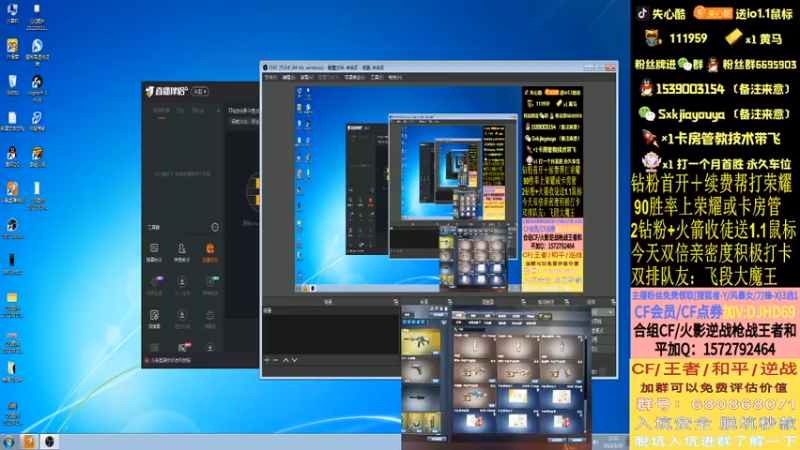Screen dimensions: 800x450
Task: Open the toolbox tool with the green badge
Action: pyautogui.click(x=210, y=285)
